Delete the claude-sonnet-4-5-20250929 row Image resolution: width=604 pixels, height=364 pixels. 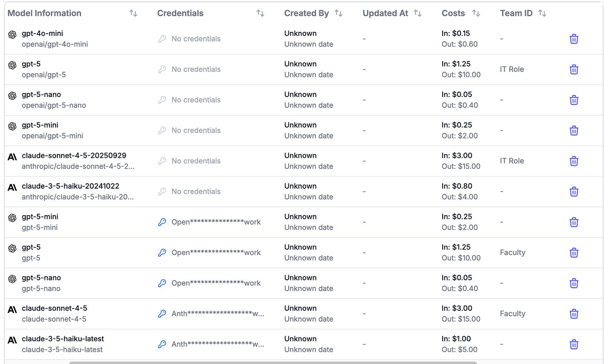point(574,161)
